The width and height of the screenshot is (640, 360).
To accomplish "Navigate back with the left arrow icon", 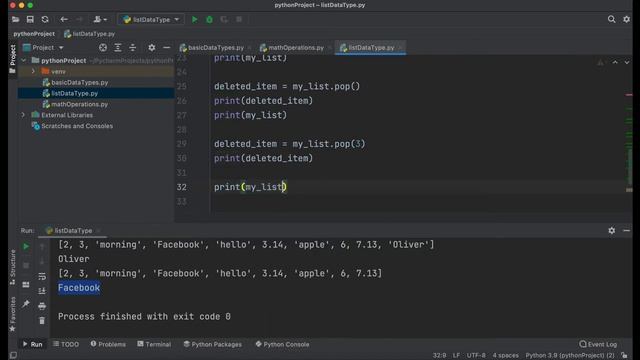I will [64, 19].
